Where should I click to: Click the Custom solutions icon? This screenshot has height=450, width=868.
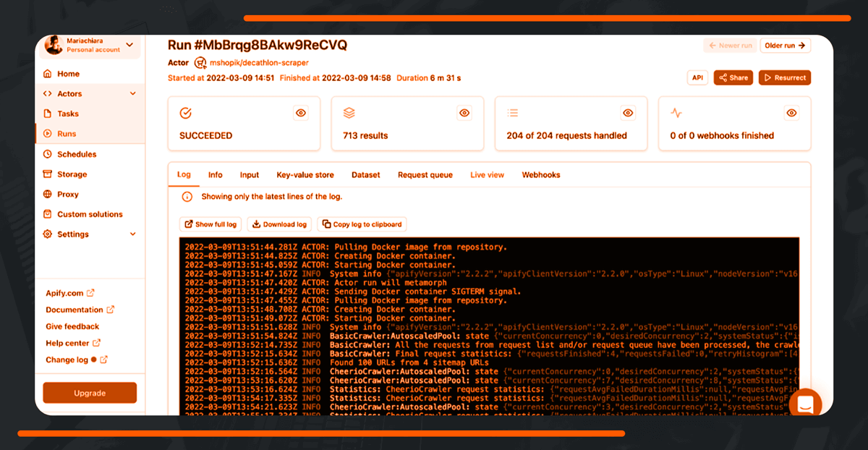(x=48, y=214)
